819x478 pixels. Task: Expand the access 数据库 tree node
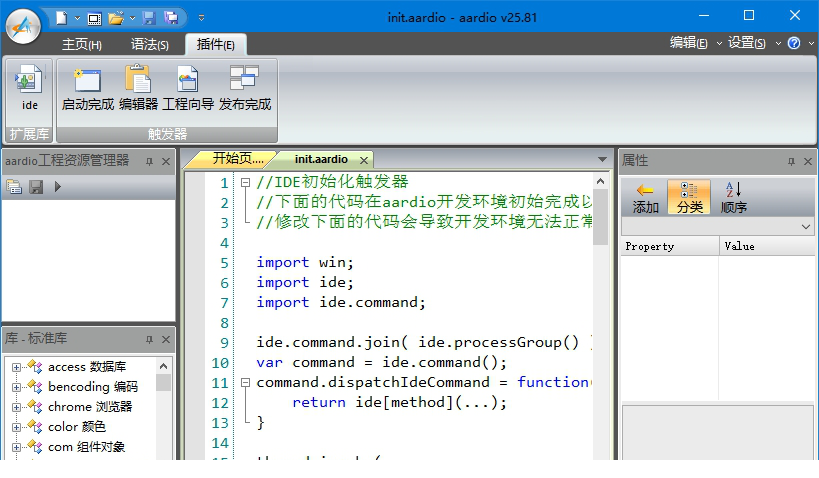16,367
